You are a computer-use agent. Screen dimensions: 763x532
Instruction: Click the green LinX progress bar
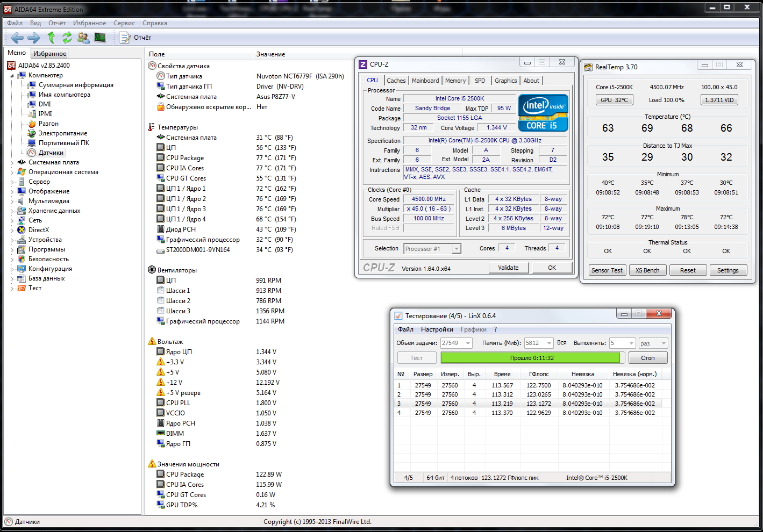pos(530,358)
